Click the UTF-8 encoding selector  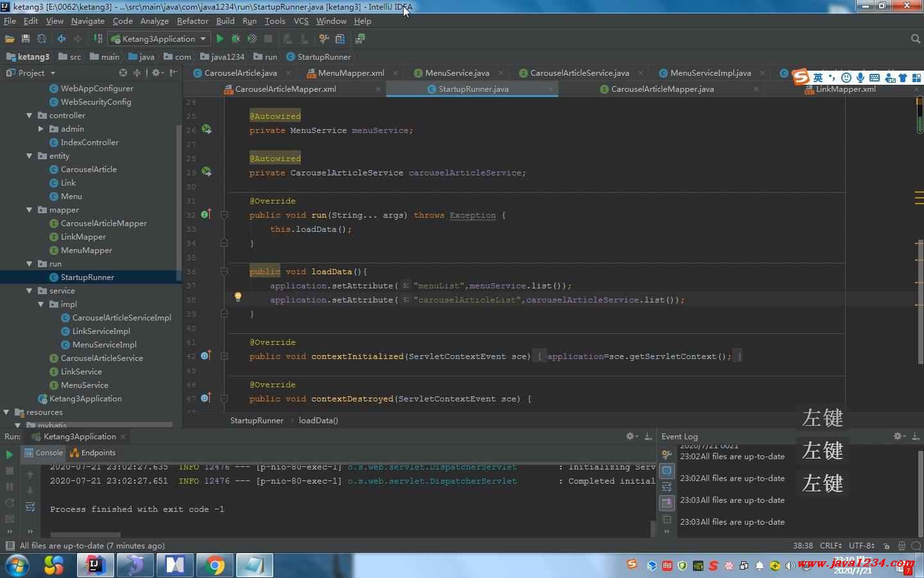(861, 545)
